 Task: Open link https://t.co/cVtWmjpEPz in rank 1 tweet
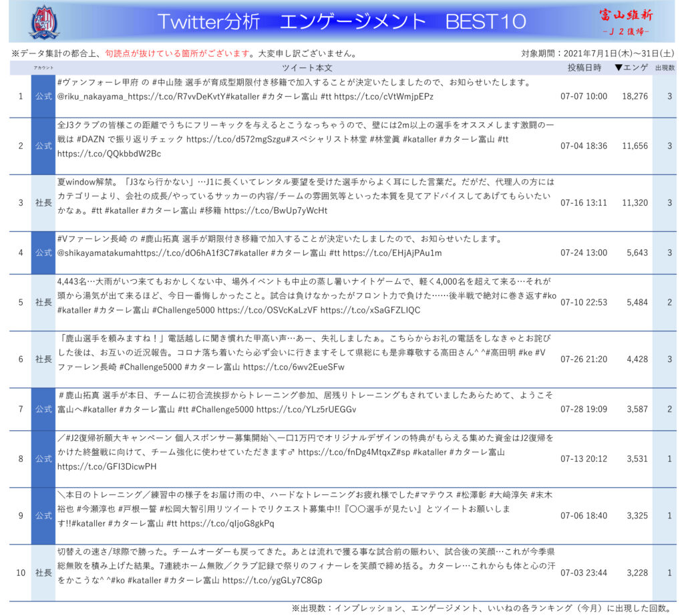point(384,96)
